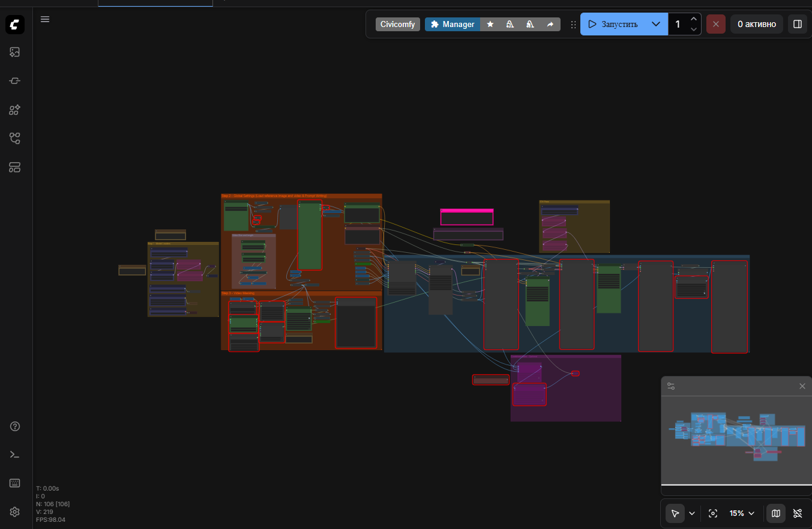Toggle the bottom console terminal panel

(x=15, y=455)
